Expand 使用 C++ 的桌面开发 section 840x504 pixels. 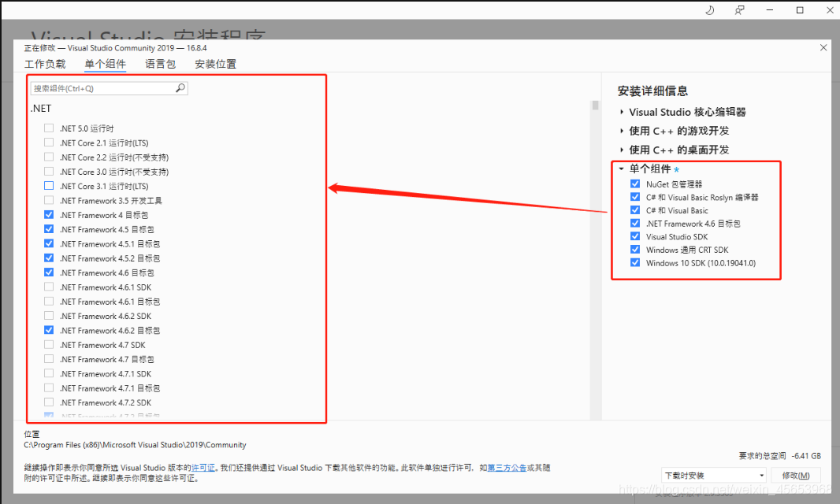[x=622, y=150]
